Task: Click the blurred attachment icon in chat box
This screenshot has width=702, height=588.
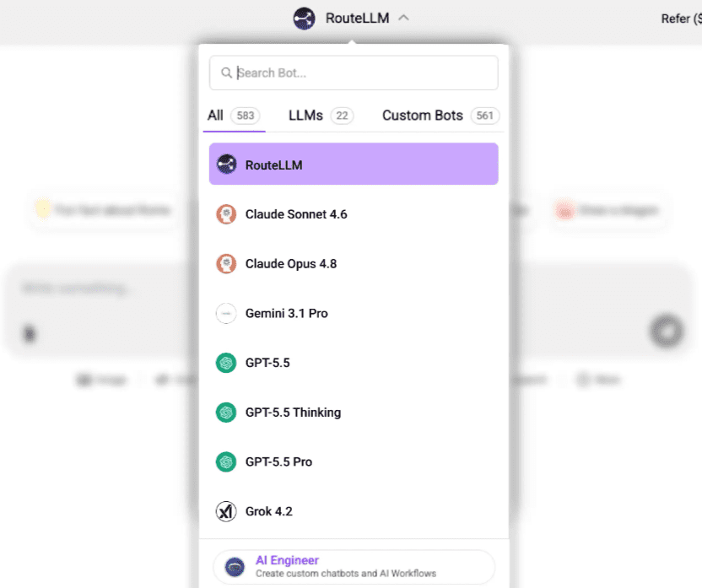Action: 30,334
